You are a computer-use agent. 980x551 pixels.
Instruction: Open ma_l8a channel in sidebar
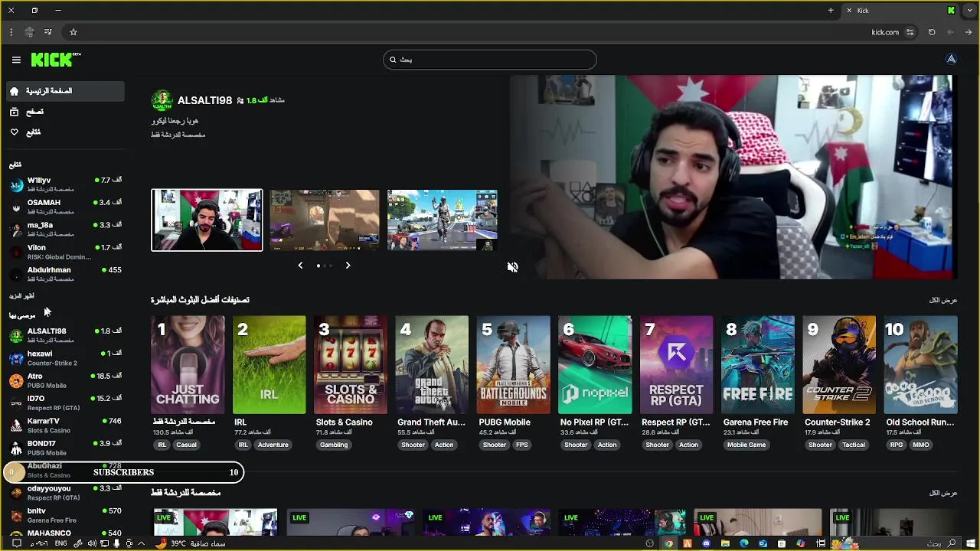[x=64, y=230]
